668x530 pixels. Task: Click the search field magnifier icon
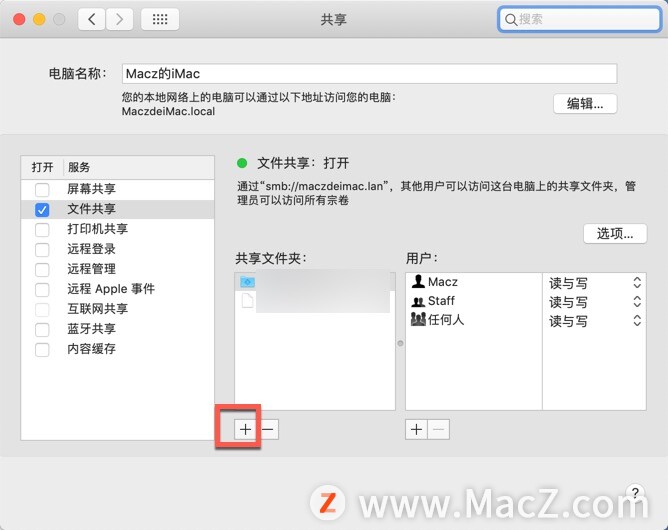point(510,19)
